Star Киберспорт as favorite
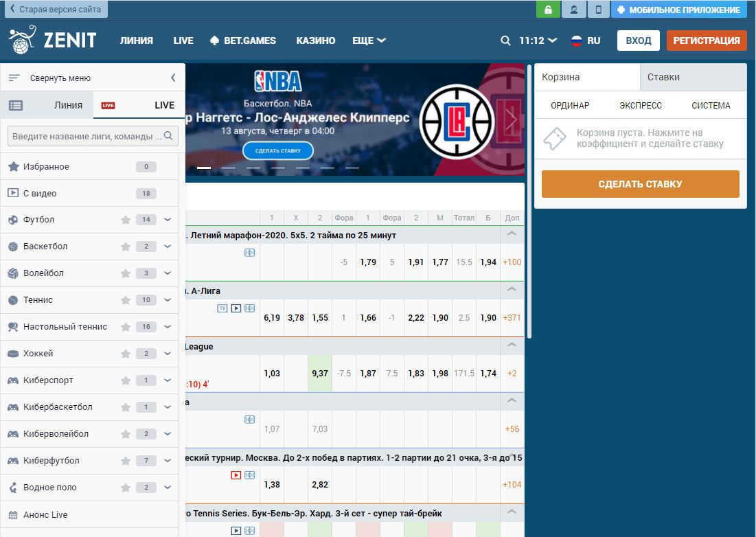Image resolution: width=756 pixels, height=537 pixels. click(126, 380)
